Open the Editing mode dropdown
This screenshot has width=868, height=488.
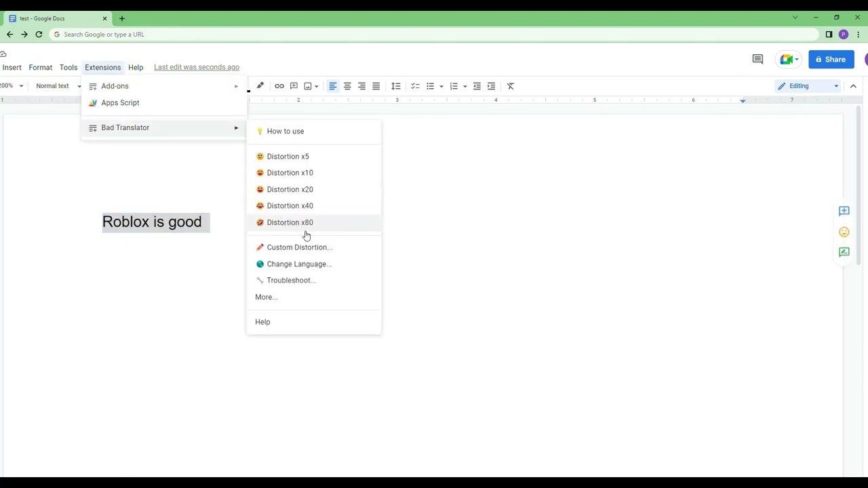pyautogui.click(x=808, y=86)
